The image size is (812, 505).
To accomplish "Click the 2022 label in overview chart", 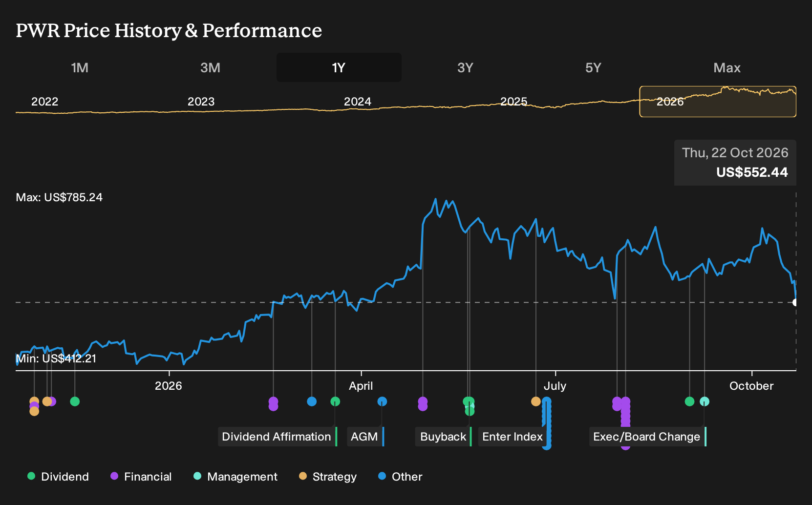I will [45, 102].
